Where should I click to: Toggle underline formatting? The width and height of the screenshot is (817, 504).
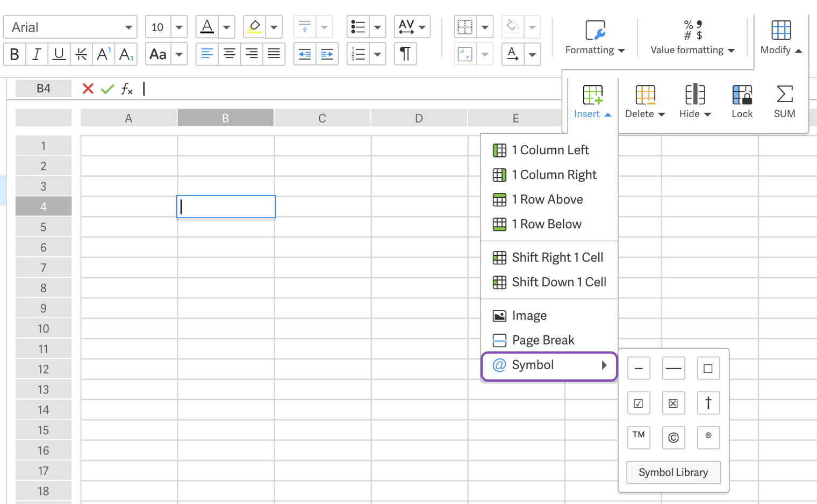pos(59,54)
